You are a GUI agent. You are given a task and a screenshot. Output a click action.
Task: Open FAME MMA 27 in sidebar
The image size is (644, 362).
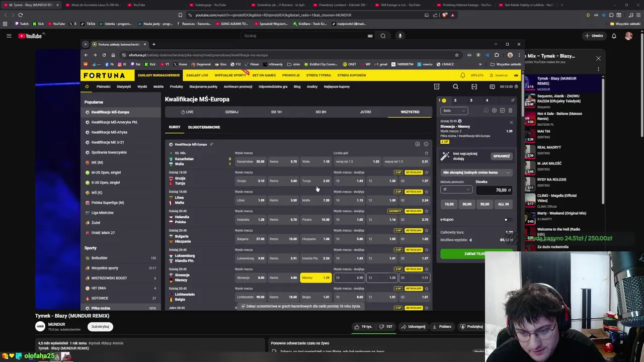103,233
